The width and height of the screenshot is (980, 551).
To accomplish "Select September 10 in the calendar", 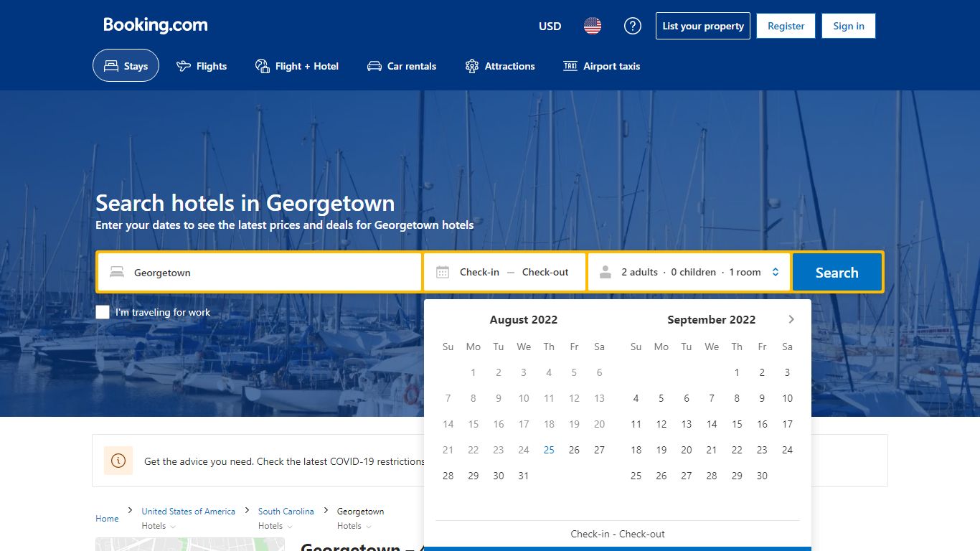I will pos(787,398).
